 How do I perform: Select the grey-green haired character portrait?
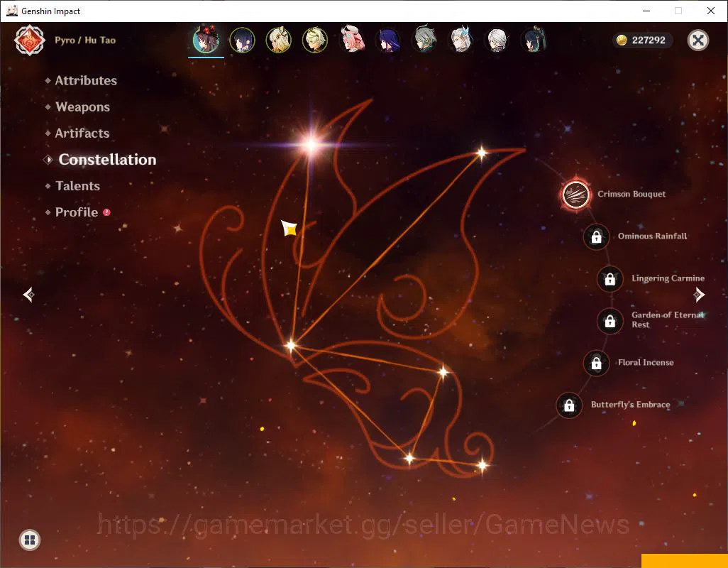[424, 40]
